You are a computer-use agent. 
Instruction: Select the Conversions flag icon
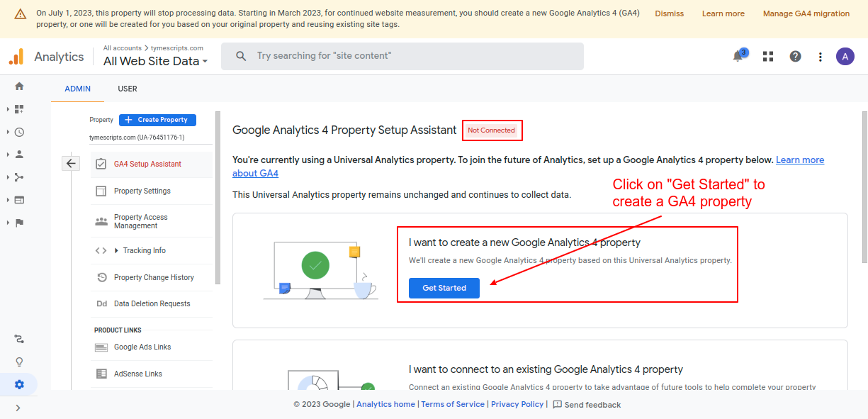pos(19,223)
